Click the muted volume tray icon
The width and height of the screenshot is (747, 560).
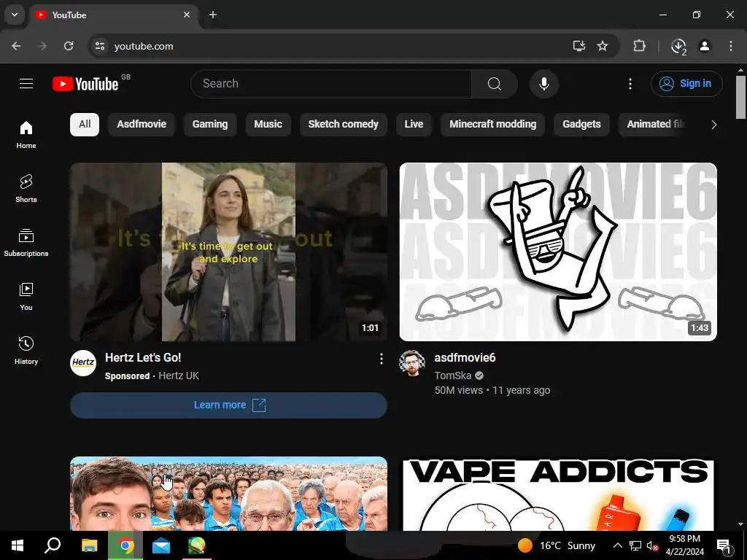point(652,545)
